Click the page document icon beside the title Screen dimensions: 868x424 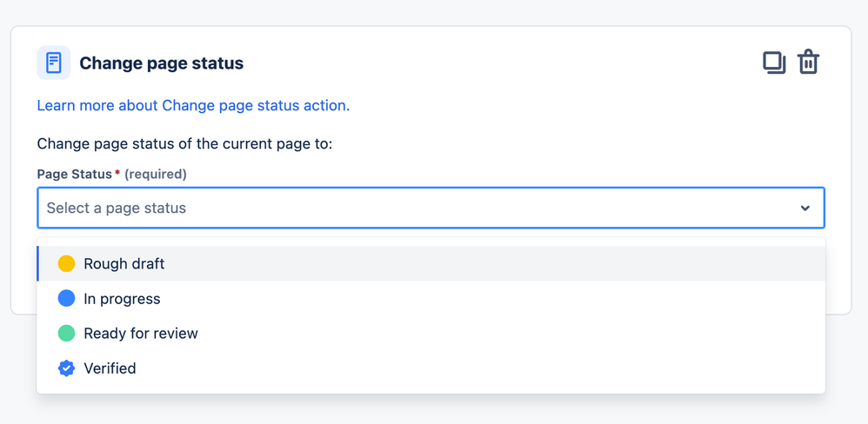tap(54, 63)
